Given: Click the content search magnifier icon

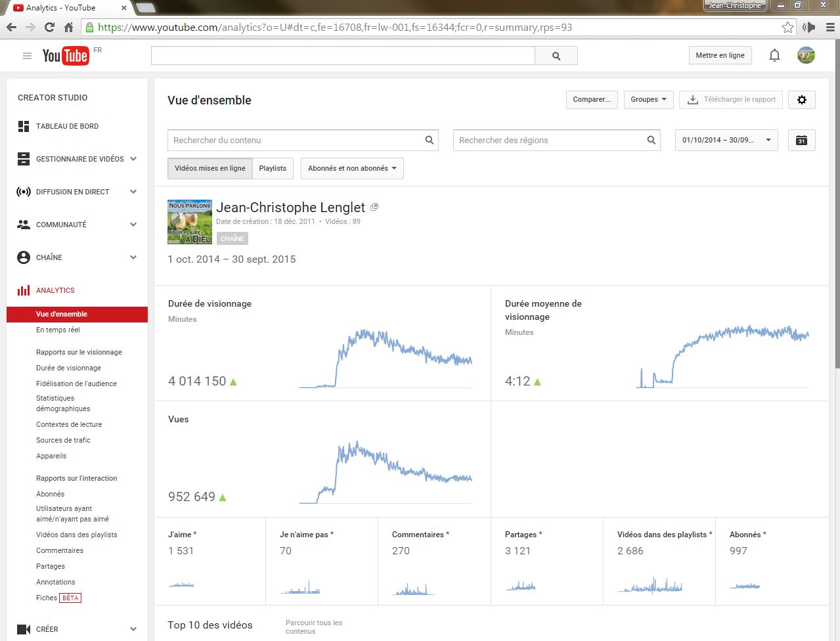Looking at the screenshot, I should 429,140.
